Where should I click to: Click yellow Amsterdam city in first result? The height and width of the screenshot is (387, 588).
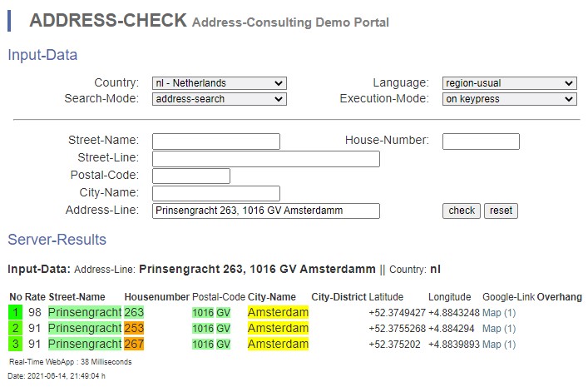click(x=278, y=313)
